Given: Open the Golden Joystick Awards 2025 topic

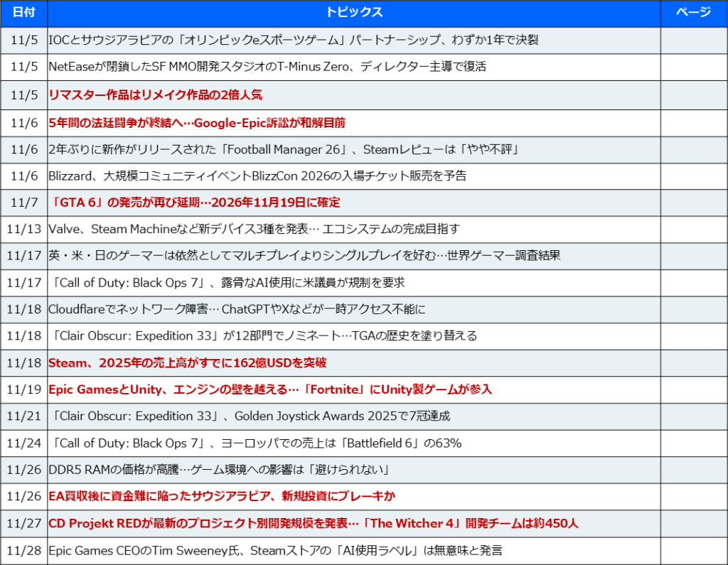Looking at the screenshot, I should coord(249,416).
